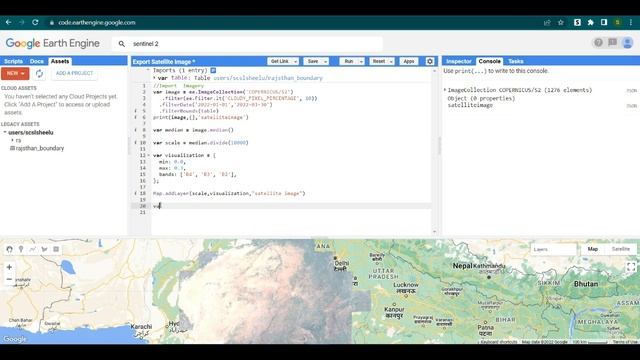Expand the var table import entry
Screen dimensions: 640x360
(154, 78)
